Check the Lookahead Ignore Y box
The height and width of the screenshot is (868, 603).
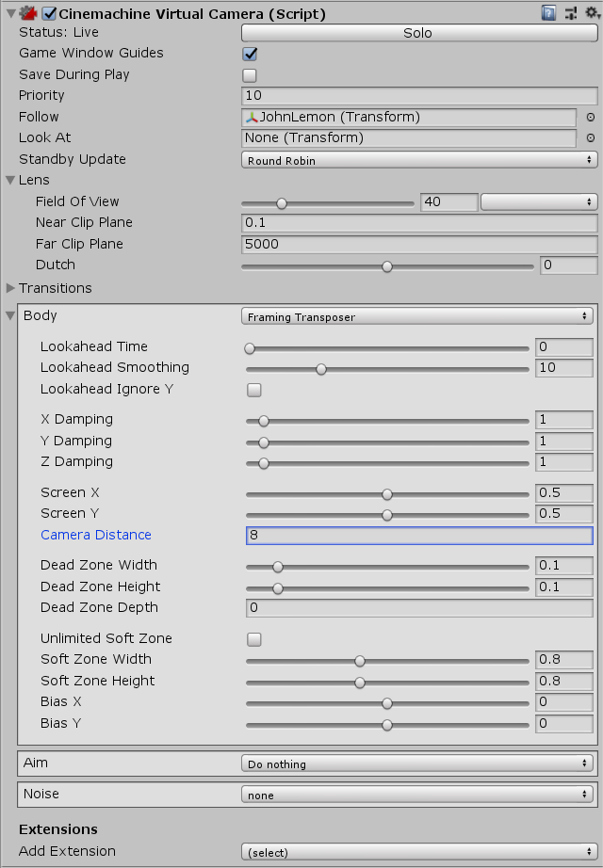tap(254, 390)
